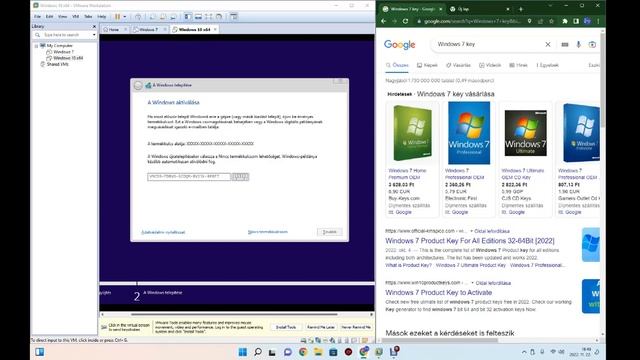Image resolution: width=640 pixels, height=360 pixels.
Task: Open the Edit menu in VMware
Action: point(49,17)
